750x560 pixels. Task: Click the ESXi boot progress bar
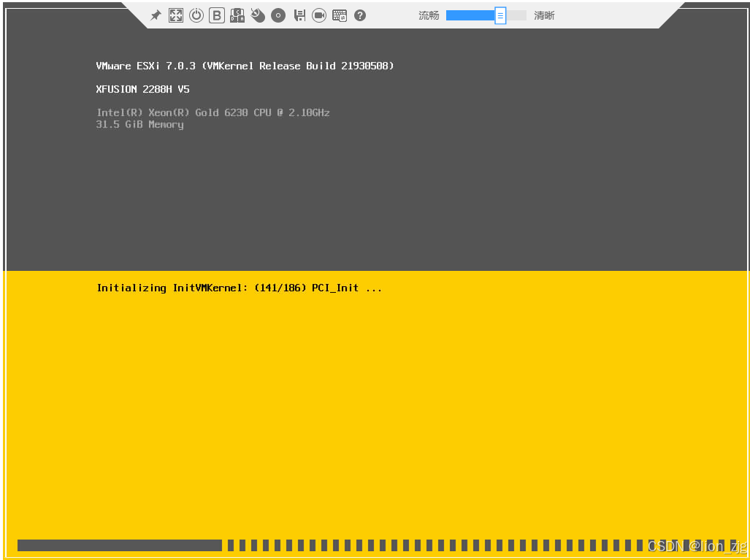(378, 545)
